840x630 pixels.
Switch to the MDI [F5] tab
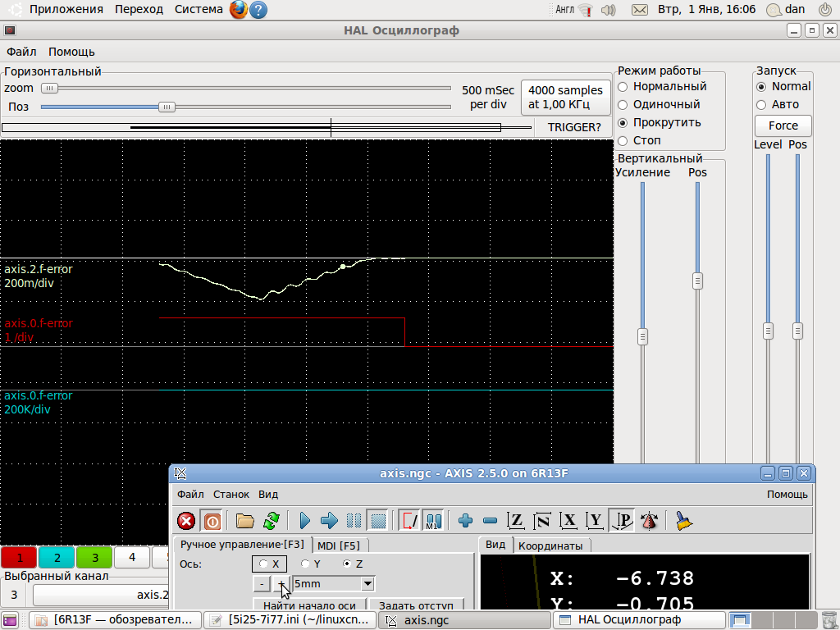tap(338, 546)
